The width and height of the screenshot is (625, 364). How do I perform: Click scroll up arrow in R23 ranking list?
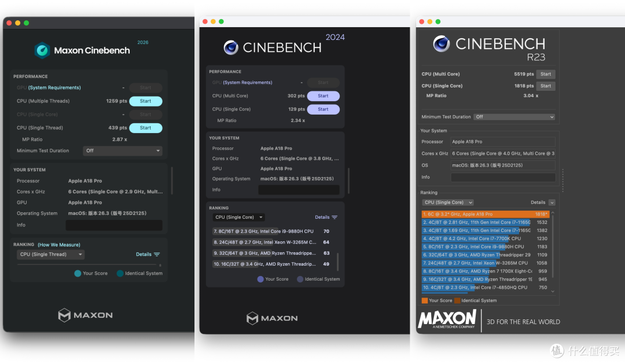pyautogui.click(x=553, y=214)
